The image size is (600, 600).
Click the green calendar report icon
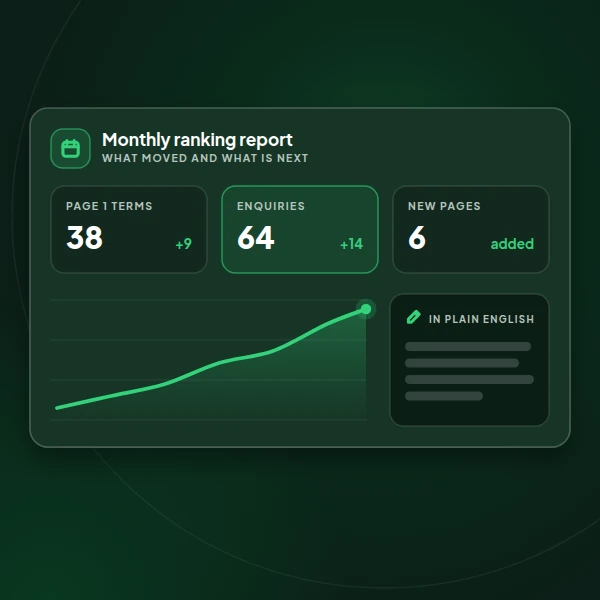(x=70, y=148)
